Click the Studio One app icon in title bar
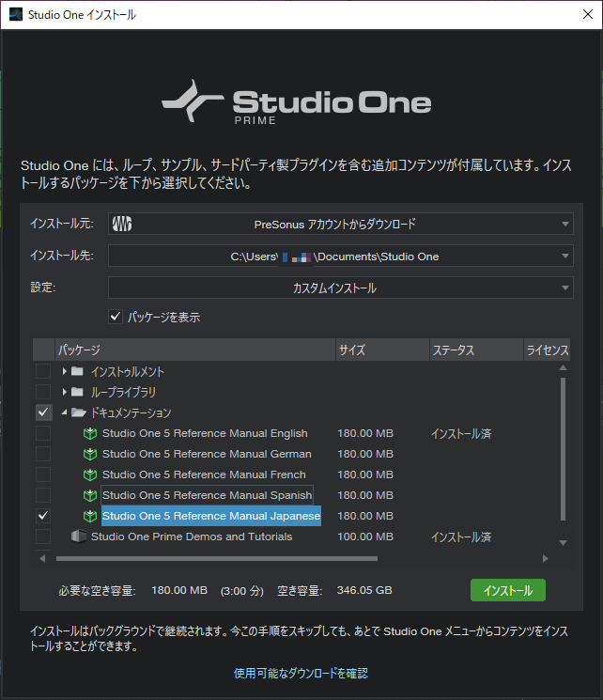Image resolution: width=603 pixels, height=700 pixels. coord(16,14)
